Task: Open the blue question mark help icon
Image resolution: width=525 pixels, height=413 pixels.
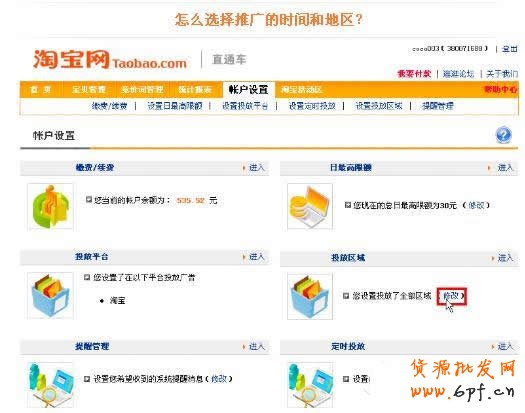Action: point(503,135)
